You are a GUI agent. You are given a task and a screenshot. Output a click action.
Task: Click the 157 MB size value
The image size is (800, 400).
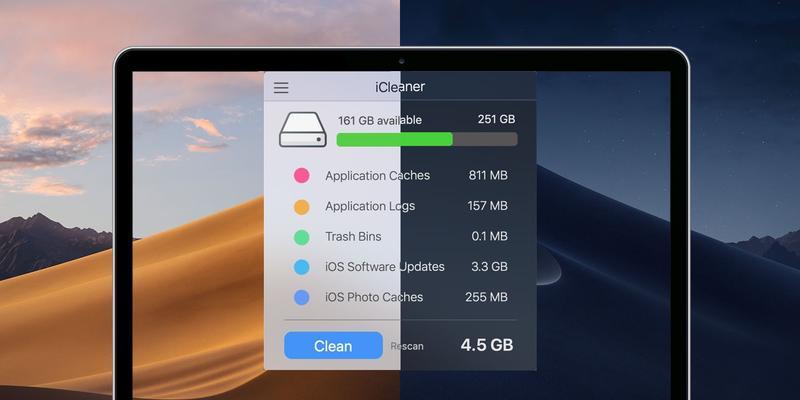pyautogui.click(x=487, y=206)
